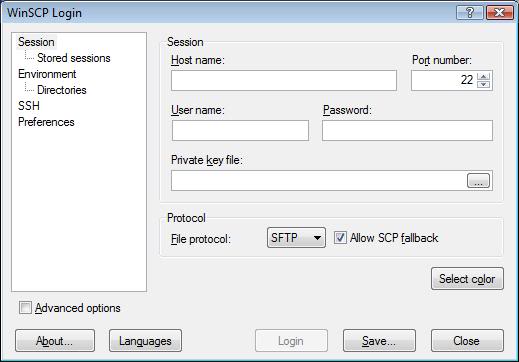Click the Password input field
The width and height of the screenshot is (519, 362).
pyautogui.click(x=407, y=130)
